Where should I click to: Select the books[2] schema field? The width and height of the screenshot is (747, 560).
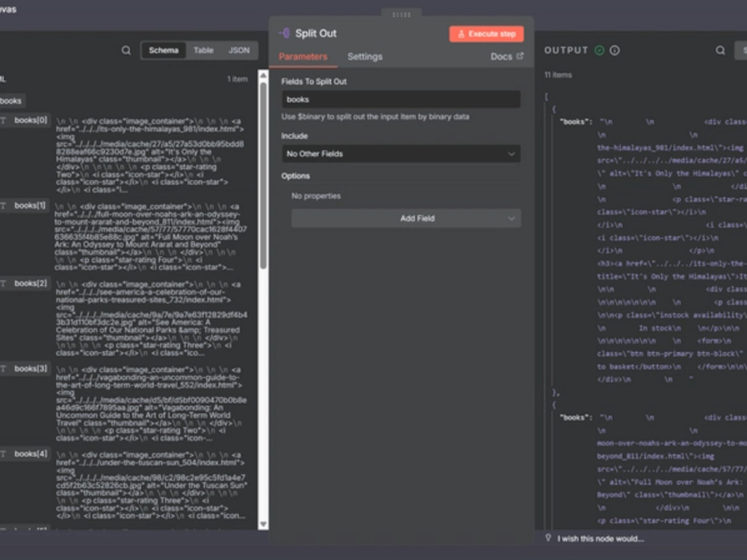coord(31,283)
